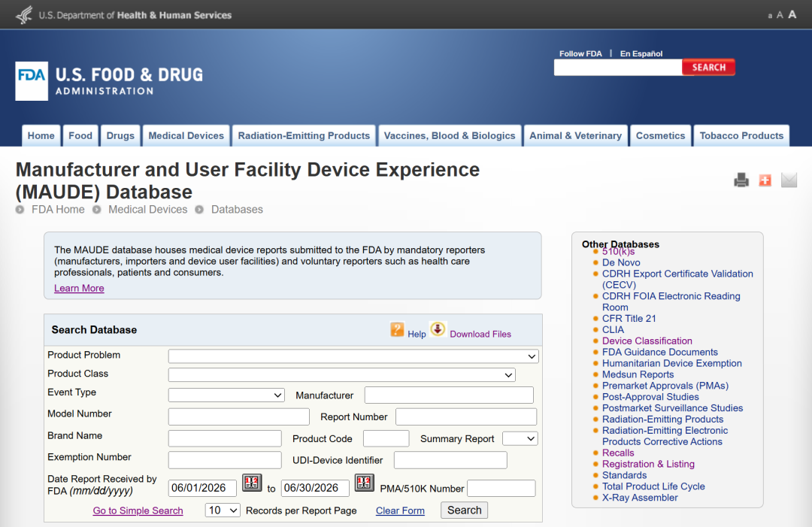This screenshot has height=527, width=812.
Task: Open the Cosmetics tab
Action: [x=660, y=135]
